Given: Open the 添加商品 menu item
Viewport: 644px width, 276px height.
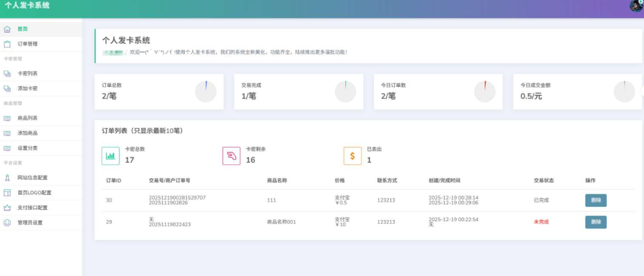Looking at the screenshot, I should pyautogui.click(x=41, y=133).
